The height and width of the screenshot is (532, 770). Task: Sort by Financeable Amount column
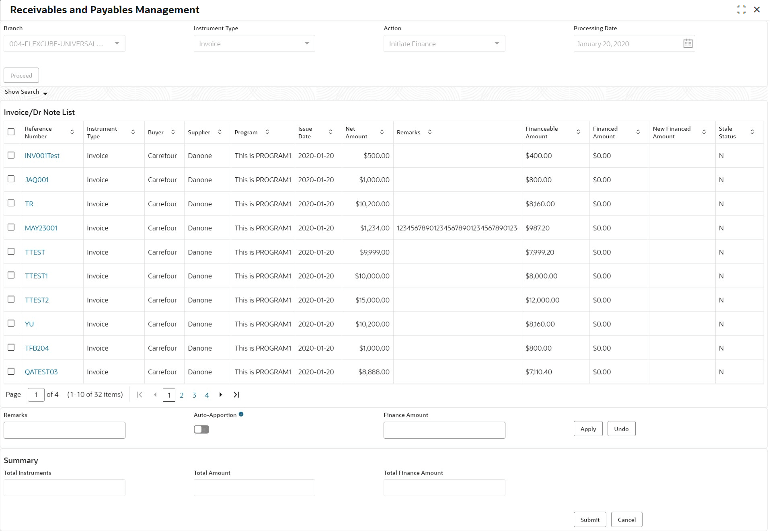point(578,132)
